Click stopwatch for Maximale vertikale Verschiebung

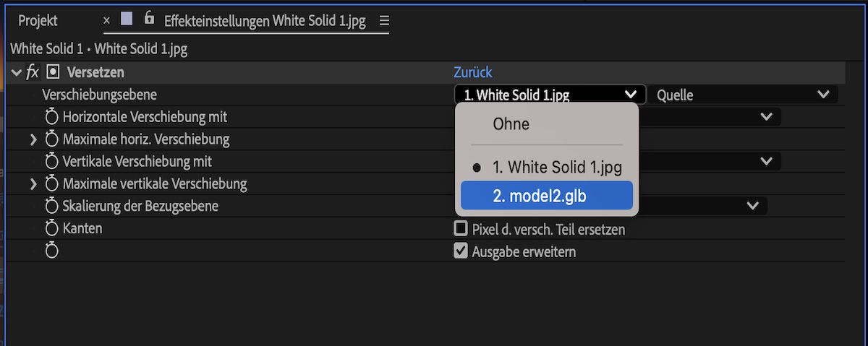(x=52, y=183)
